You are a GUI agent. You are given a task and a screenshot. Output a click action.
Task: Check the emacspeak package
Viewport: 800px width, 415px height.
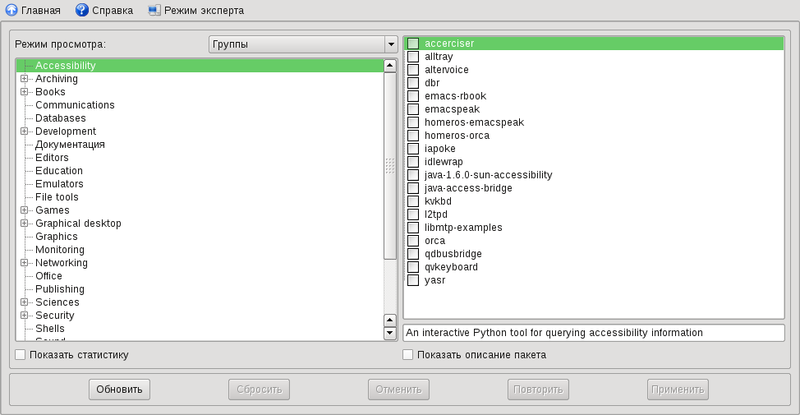click(413, 109)
